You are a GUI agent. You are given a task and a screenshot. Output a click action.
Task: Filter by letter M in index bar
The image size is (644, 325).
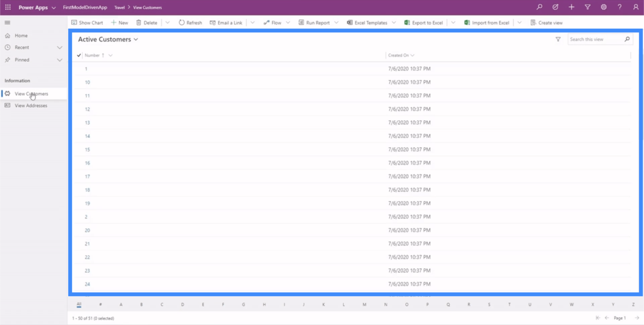(364, 304)
